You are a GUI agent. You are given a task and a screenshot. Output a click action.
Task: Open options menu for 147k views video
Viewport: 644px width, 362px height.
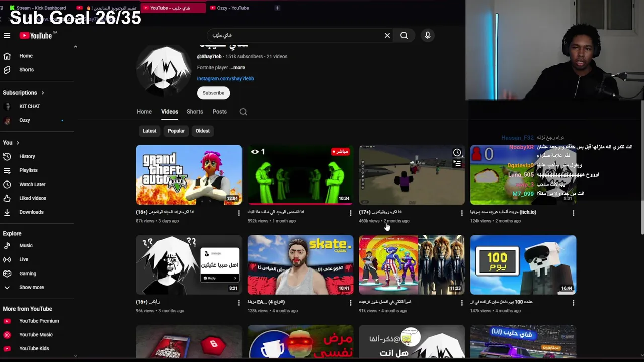574,303
